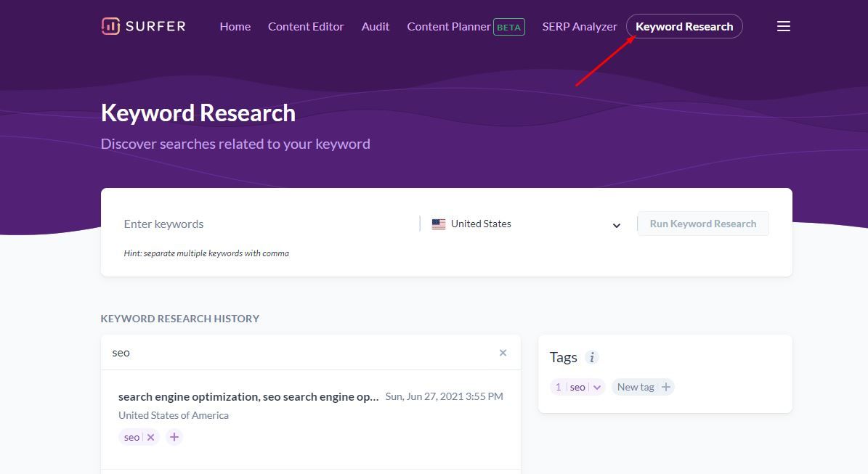
Task: Click the seo tag on history entry
Action: point(131,437)
